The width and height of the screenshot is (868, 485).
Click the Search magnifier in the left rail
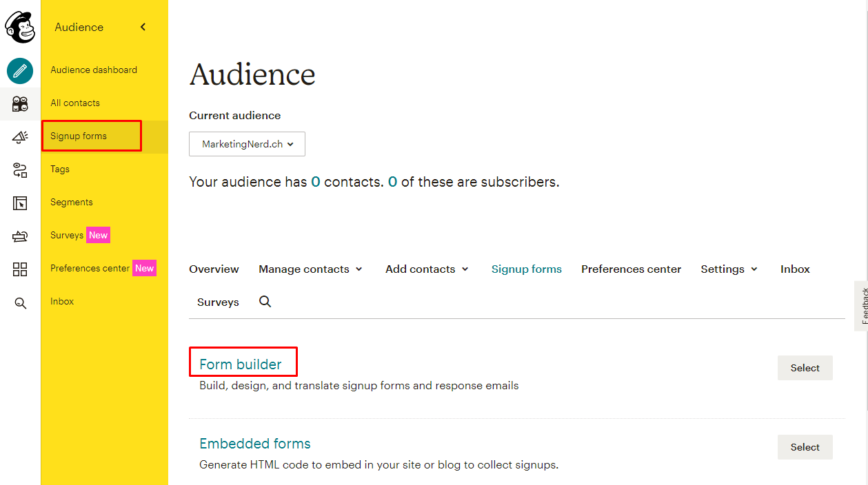coord(20,302)
